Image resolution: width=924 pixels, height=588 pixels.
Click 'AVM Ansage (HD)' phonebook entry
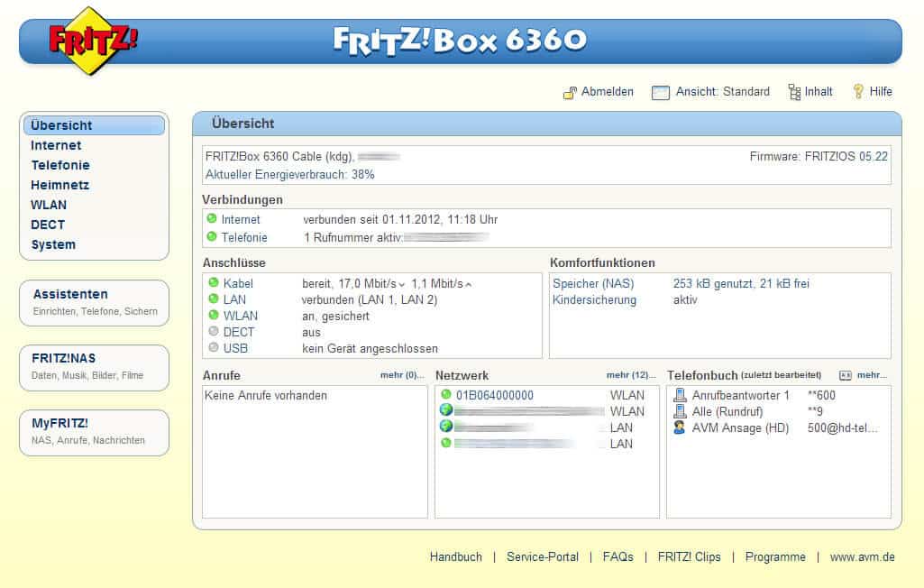[740, 427]
